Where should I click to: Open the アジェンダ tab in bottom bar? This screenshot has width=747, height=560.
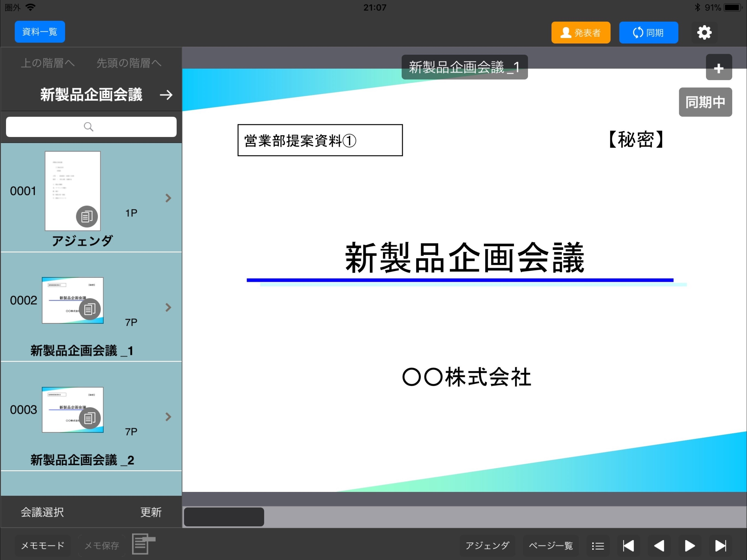[x=487, y=546]
